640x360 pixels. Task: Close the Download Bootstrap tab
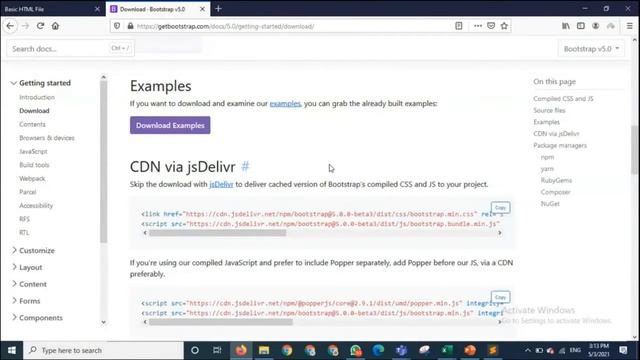(202, 9)
